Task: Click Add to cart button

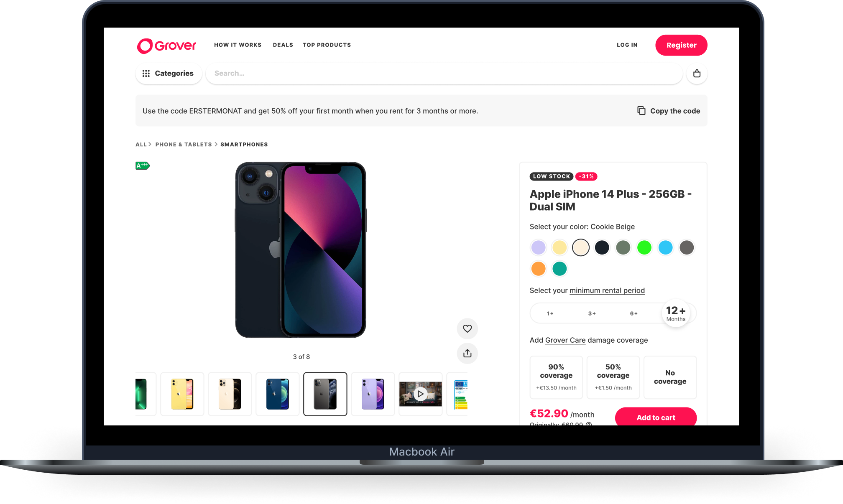Action: (655, 417)
